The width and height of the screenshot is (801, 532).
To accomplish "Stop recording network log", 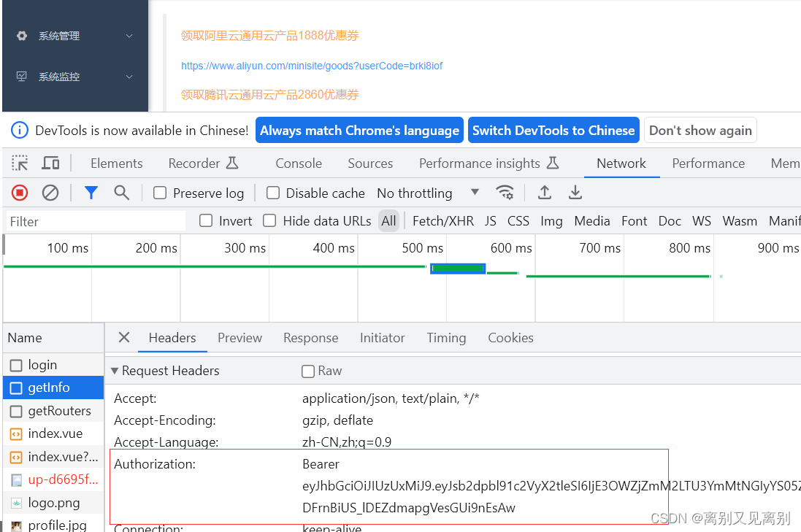I will [20, 193].
